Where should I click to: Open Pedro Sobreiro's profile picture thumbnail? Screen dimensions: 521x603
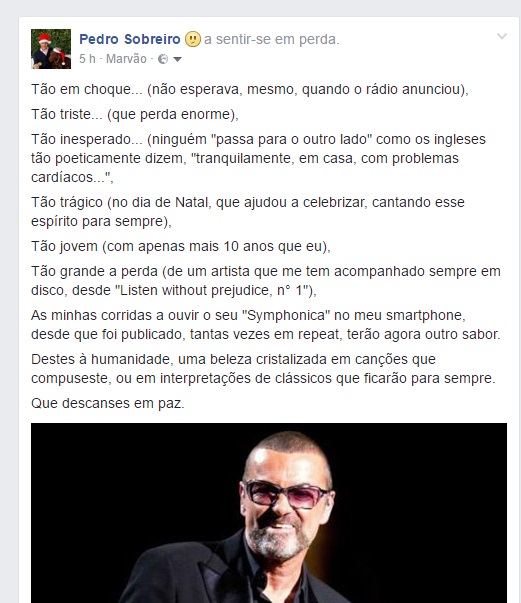tap(51, 49)
